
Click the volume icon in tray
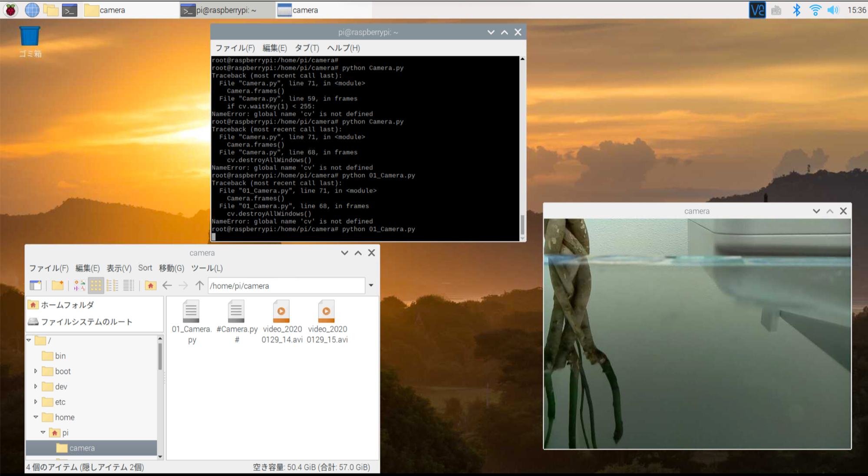[832, 10]
